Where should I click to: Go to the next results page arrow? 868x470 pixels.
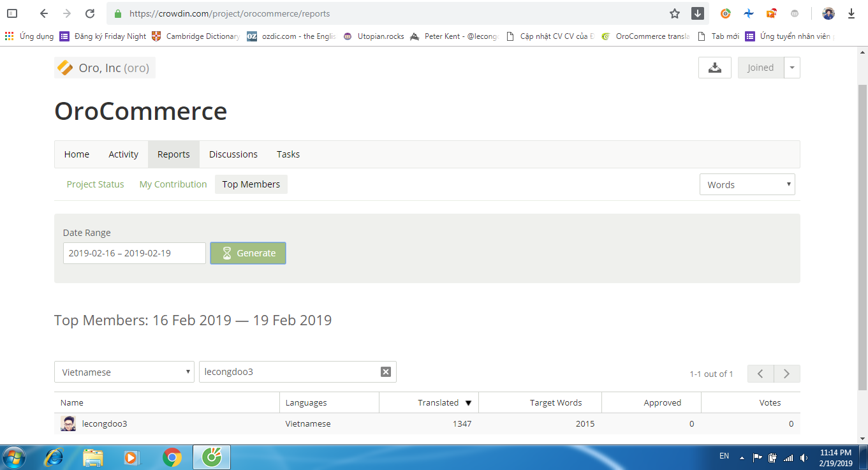click(787, 374)
